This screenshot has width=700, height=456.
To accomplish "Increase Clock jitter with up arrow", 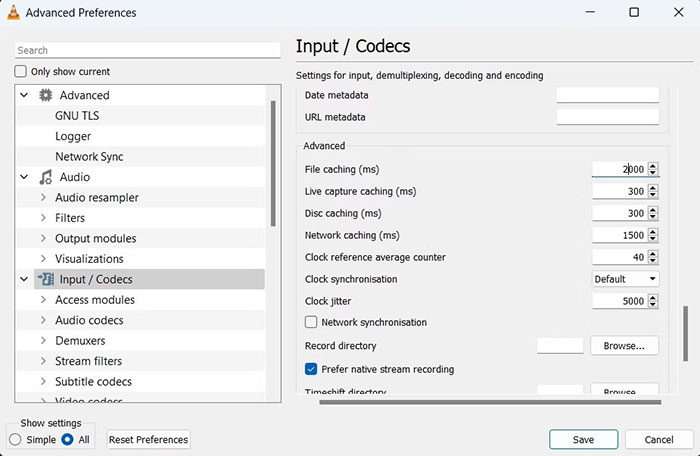I will click(x=653, y=297).
